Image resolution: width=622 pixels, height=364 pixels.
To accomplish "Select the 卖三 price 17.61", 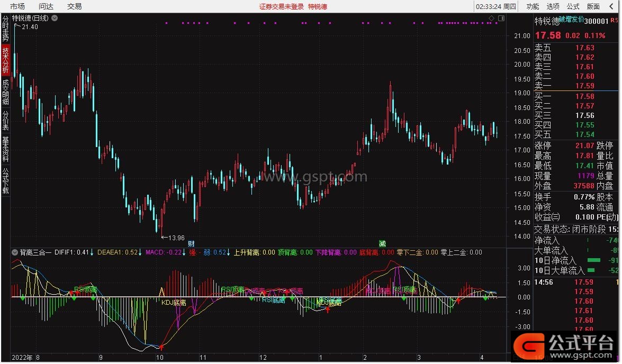I will pyautogui.click(x=585, y=67).
